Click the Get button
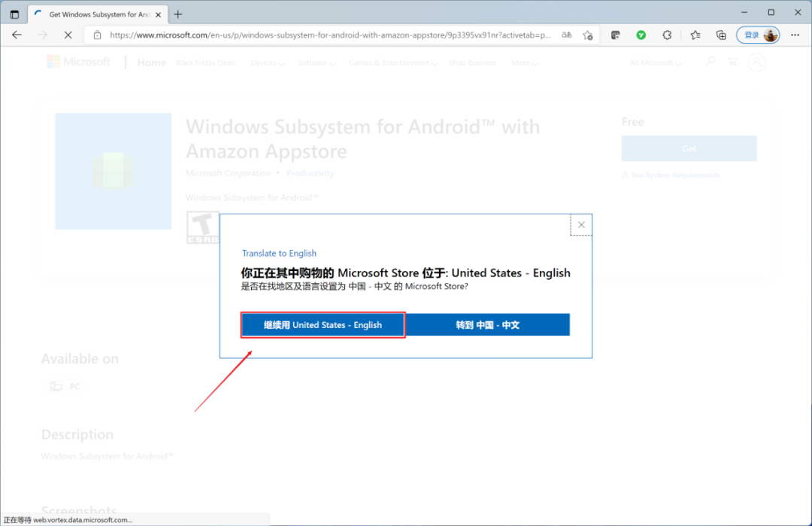Image resolution: width=812 pixels, height=526 pixels. 689,149
